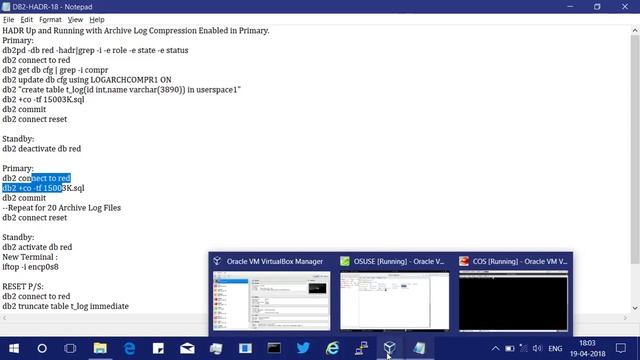Open File Explorer from taskbar
Image resolution: width=640 pixels, height=360 pixels.
click(100, 348)
